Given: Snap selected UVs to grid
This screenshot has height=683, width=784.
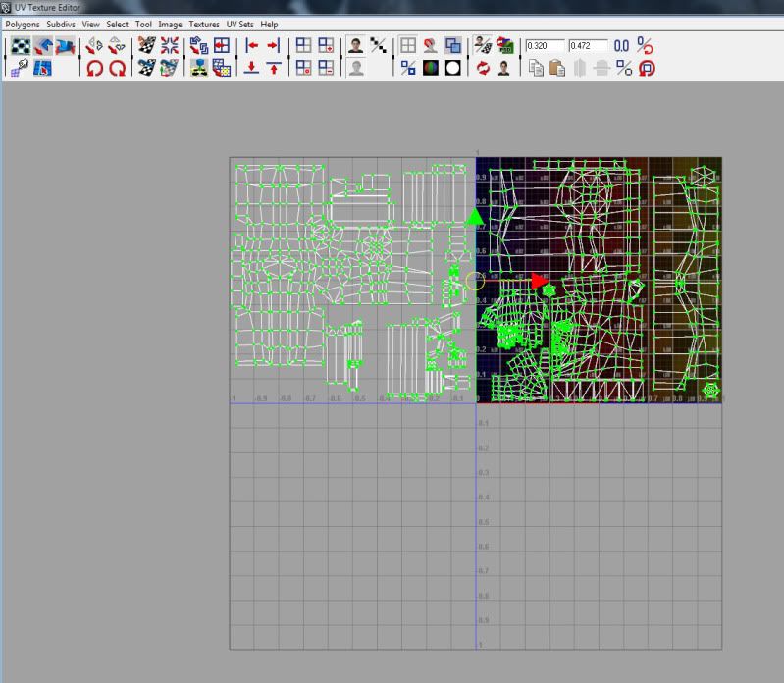Looking at the screenshot, I should 222,46.
